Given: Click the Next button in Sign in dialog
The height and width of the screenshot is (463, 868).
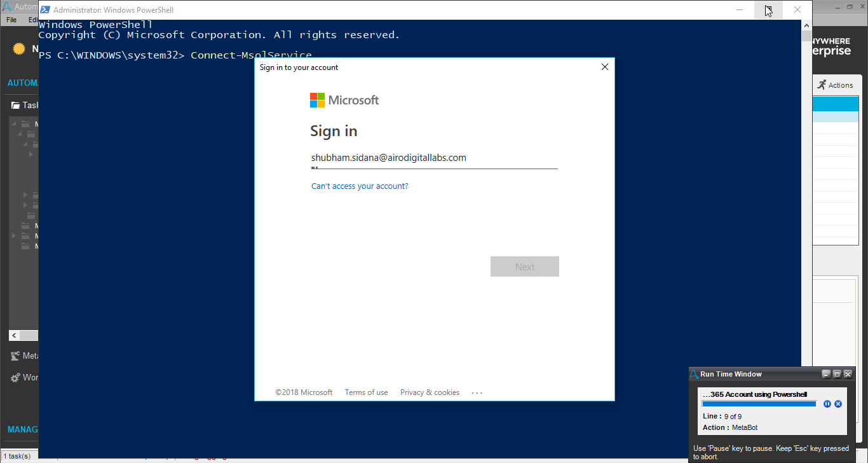Looking at the screenshot, I should [525, 267].
